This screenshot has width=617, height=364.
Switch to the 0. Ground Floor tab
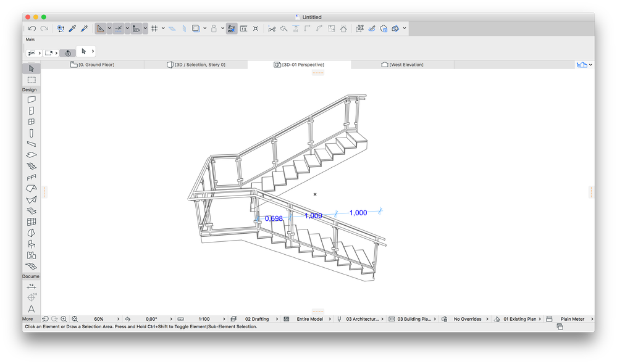(x=93, y=64)
